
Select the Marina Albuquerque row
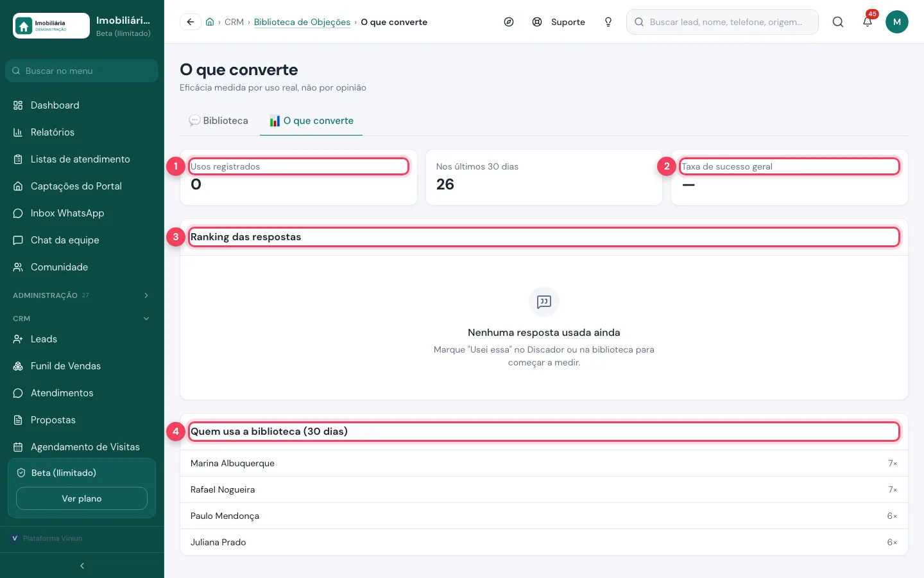coord(544,463)
